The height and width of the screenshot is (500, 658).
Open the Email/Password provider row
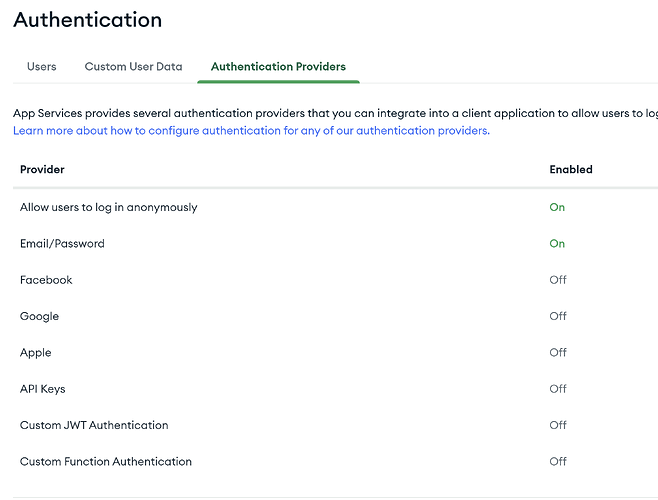(x=62, y=244)
